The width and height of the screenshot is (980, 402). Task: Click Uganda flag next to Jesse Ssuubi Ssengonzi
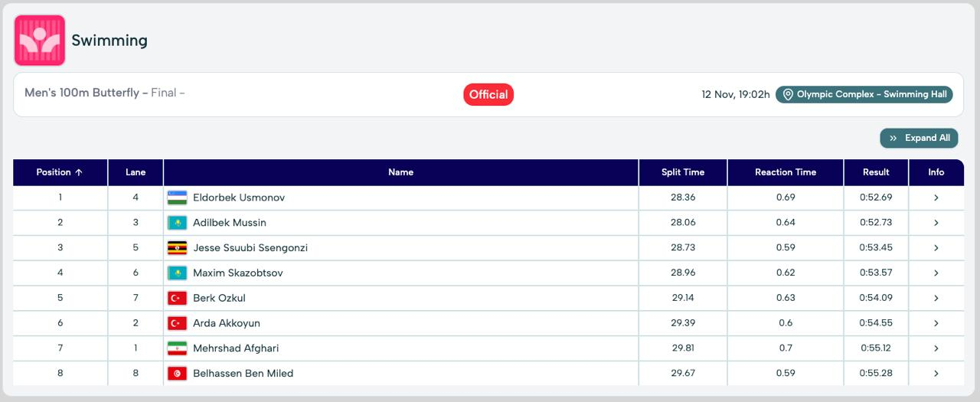tap(177, 248)
